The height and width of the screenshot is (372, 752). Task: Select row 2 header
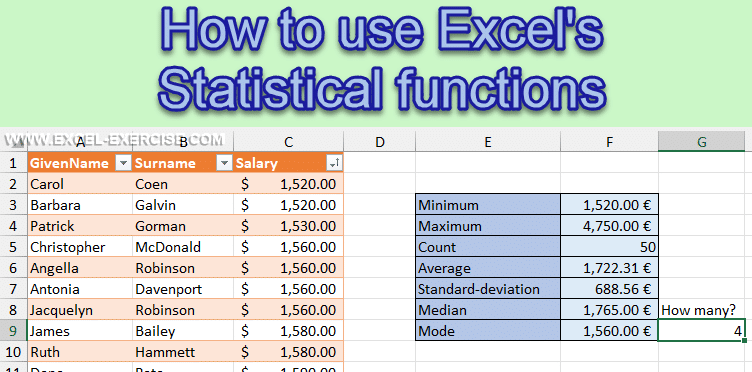pos(13,184)
